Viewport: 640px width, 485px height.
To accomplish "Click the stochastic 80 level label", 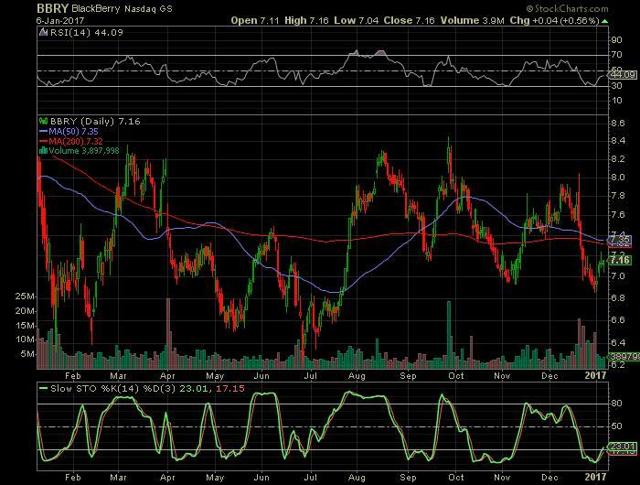I will 617,403.
